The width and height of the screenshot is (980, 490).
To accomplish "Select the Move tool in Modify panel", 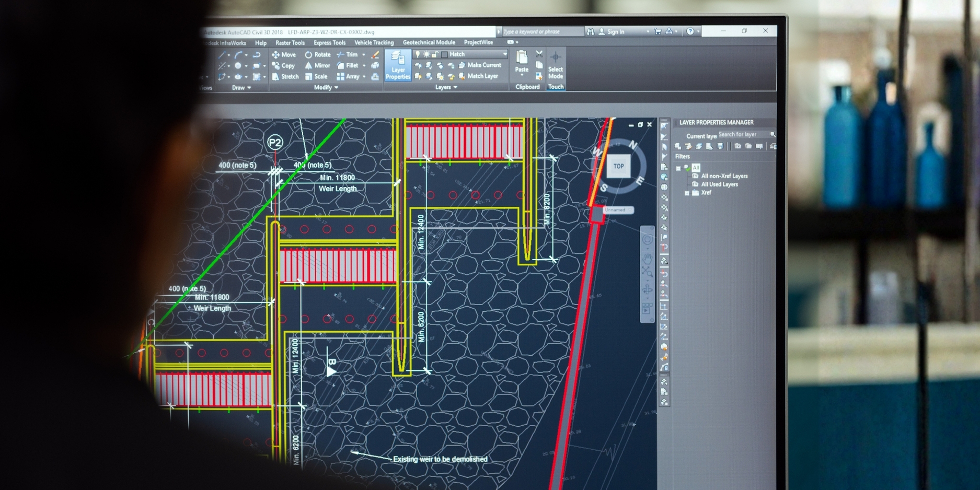I will click(x=284, y=55).
